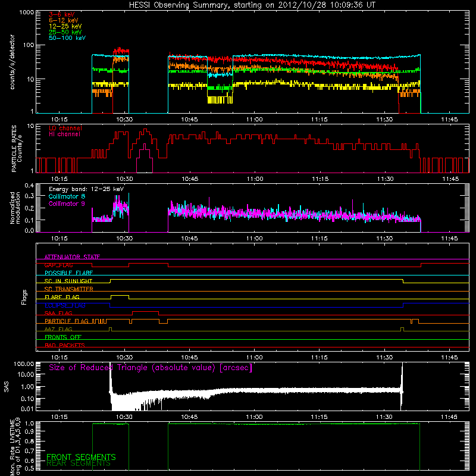Select the Collimator 9 legend entry
The image size is (476, 476).
[x=67, y=203]
